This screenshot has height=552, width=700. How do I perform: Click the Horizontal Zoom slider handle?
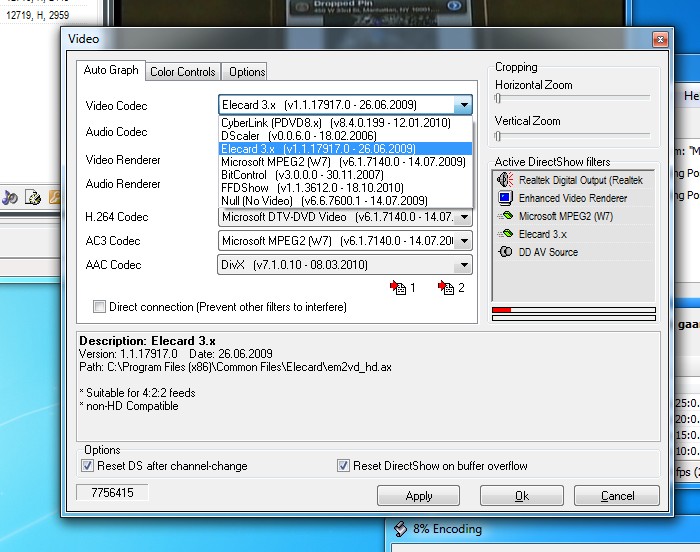(498, 98)
